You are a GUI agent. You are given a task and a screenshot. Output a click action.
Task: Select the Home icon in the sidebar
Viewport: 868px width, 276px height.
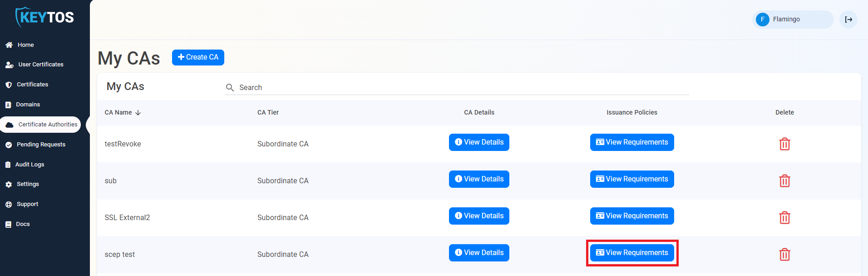pos(9,45)
